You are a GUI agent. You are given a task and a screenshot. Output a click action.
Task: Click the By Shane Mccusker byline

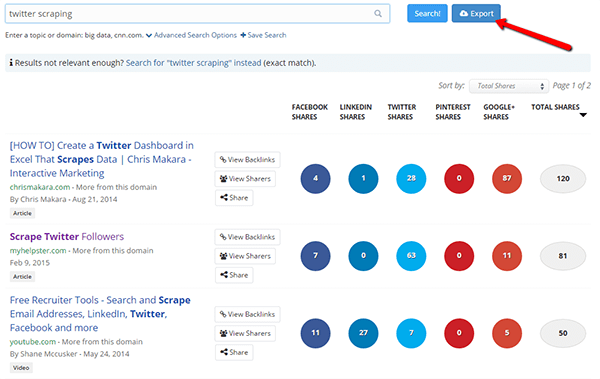44,354
